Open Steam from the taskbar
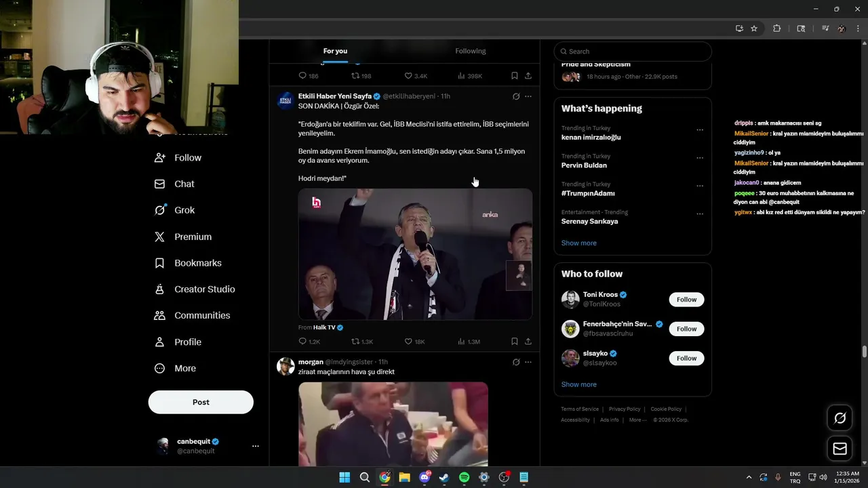Image resolution: width=868 pixels, height=488 pixels. (x=444, y=477)
